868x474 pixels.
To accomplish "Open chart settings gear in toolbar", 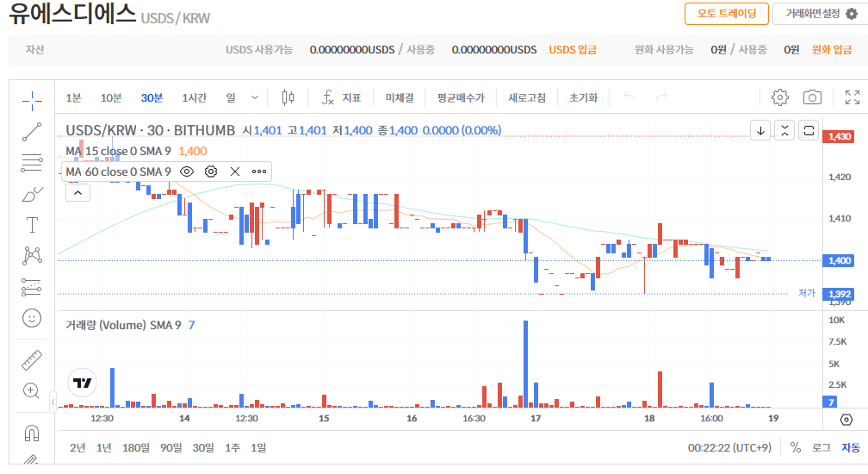I will click(x=780, y=97).
